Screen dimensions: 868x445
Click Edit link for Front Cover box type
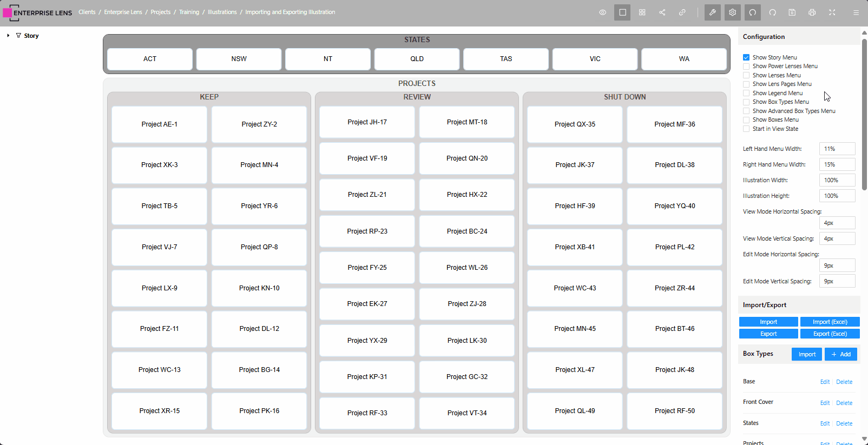click(x=825, y=403)
